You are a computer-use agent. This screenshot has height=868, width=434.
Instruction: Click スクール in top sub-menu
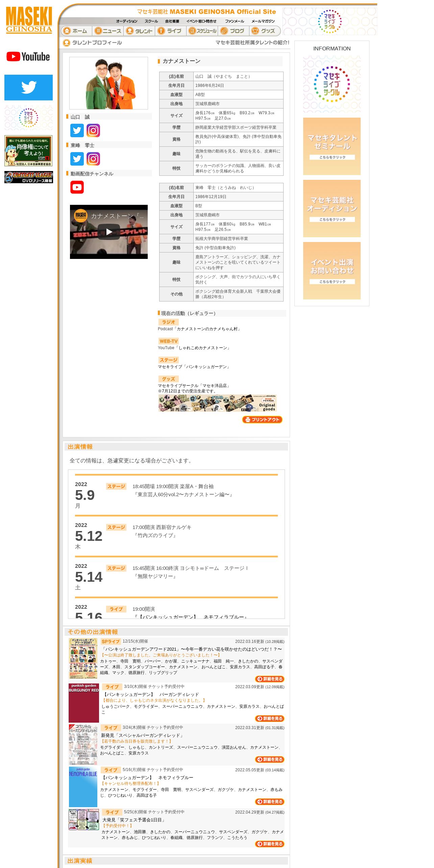point(151,21)
